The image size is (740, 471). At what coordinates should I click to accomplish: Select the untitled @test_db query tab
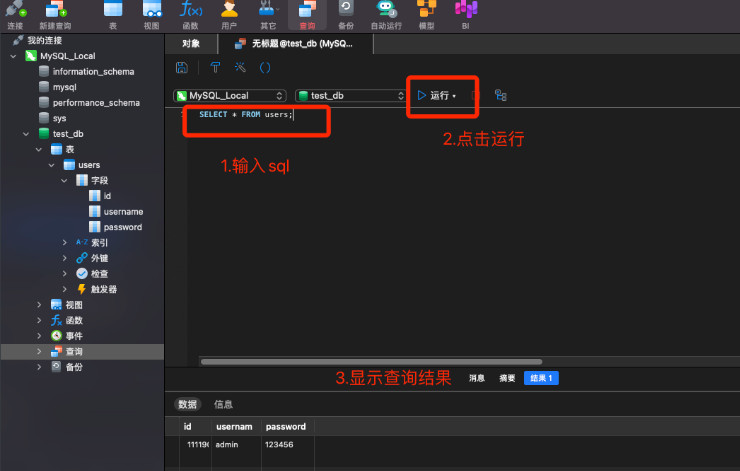pos(295,43)
